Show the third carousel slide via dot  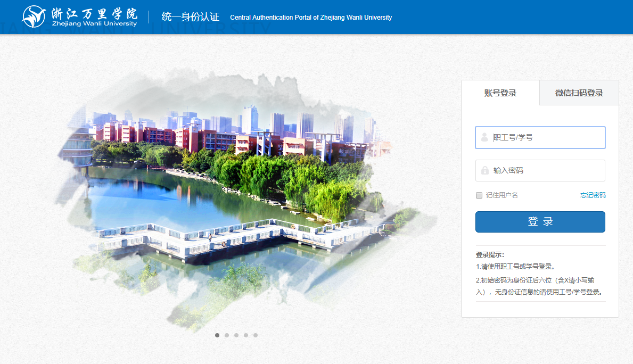[236, 335]
